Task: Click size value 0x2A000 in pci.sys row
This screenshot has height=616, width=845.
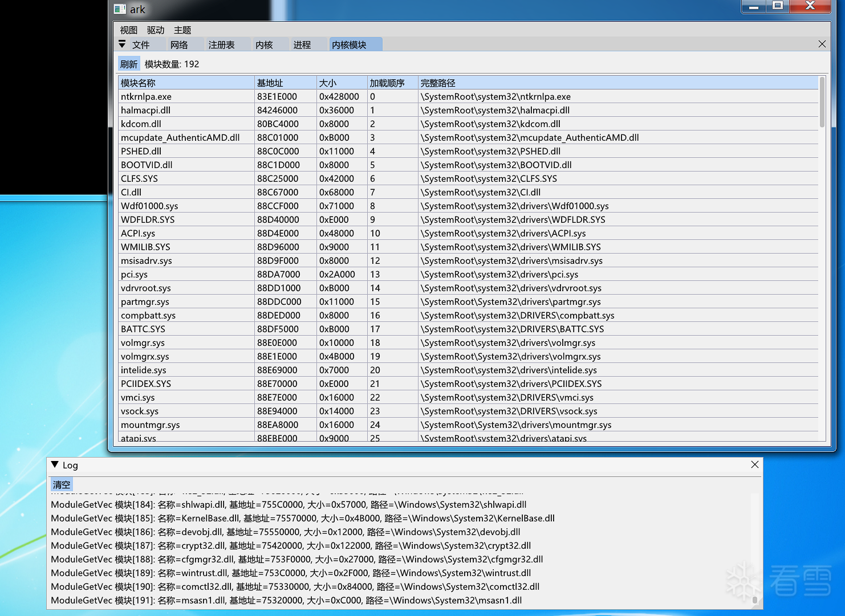Action: [x=337, y=274]
